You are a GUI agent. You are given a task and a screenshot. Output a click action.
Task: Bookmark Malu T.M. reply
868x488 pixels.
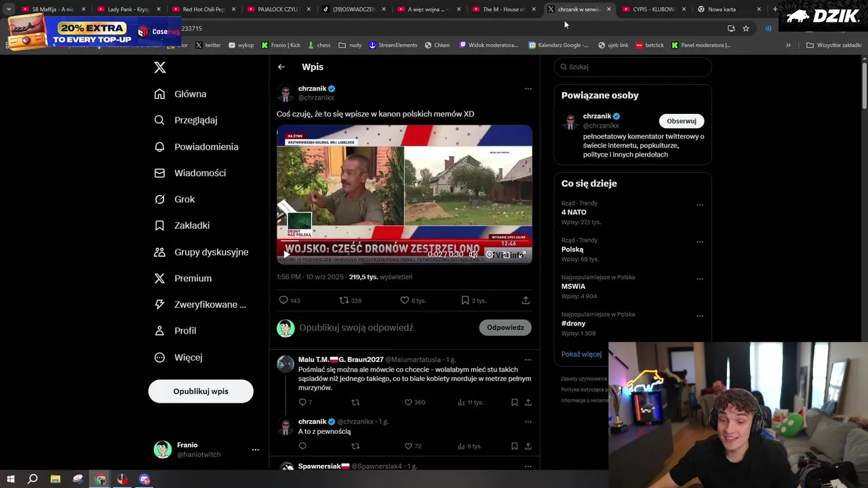(x=514, y=403)
